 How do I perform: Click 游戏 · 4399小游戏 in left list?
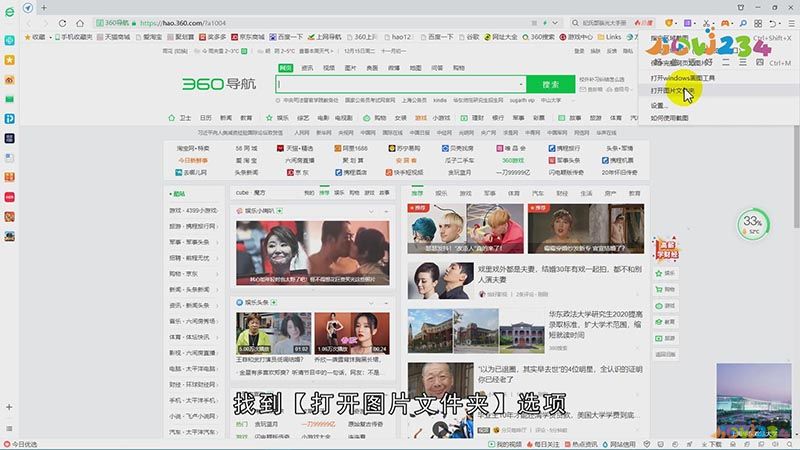[193, 211]
